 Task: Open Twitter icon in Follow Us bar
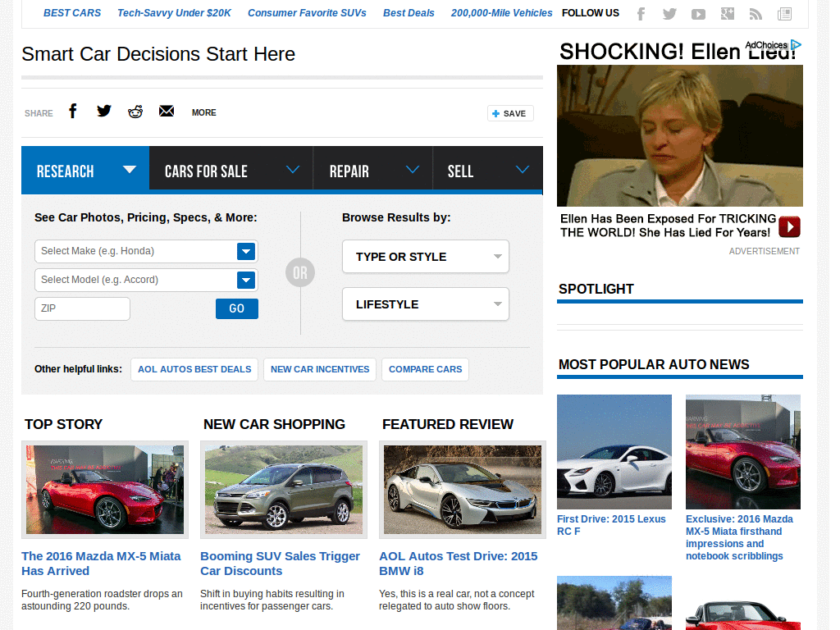pos(669,14)
